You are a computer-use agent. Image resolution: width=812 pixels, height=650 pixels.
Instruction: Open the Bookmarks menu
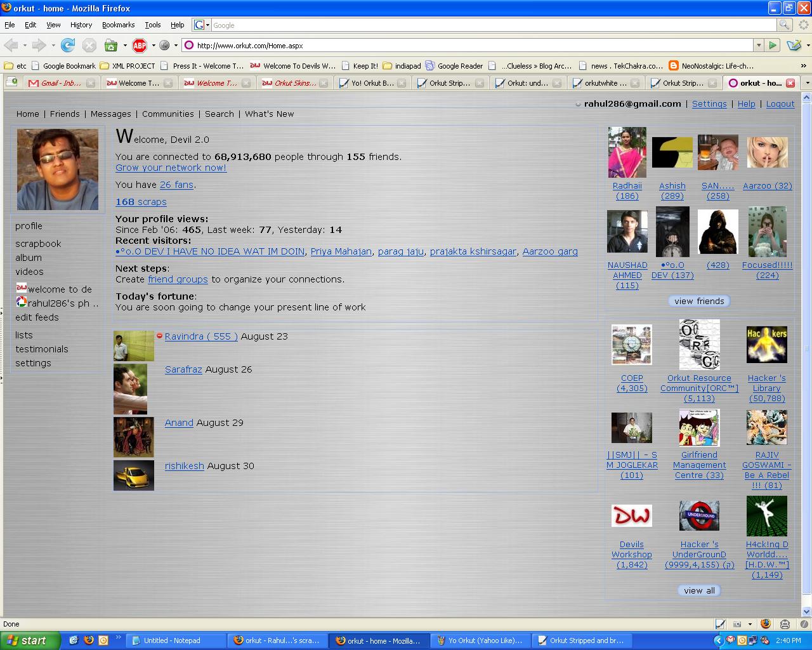point(118,25)
